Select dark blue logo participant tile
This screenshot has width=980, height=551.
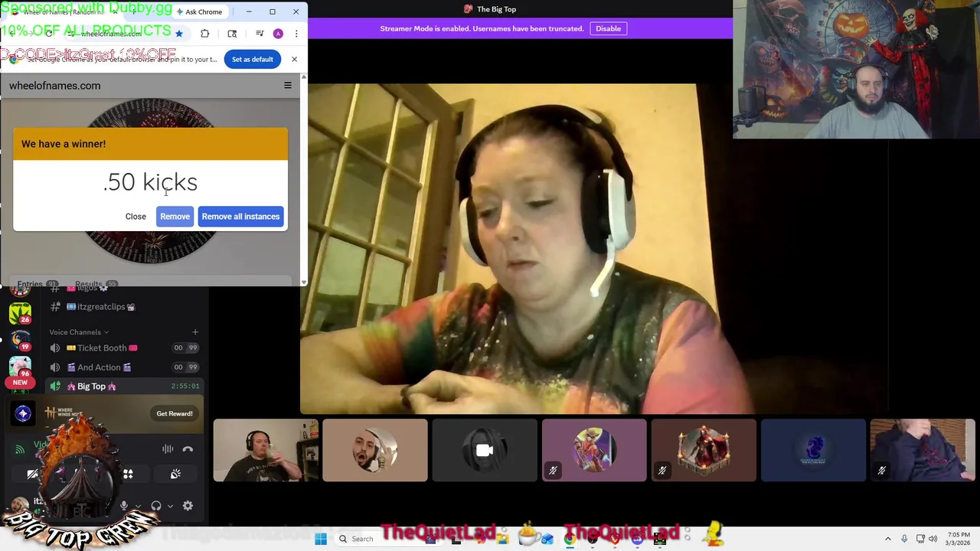click(813, 450)
